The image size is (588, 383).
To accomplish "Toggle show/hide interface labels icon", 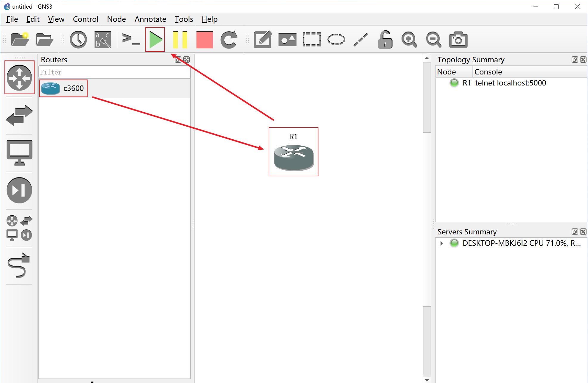I will pos(103,40).
